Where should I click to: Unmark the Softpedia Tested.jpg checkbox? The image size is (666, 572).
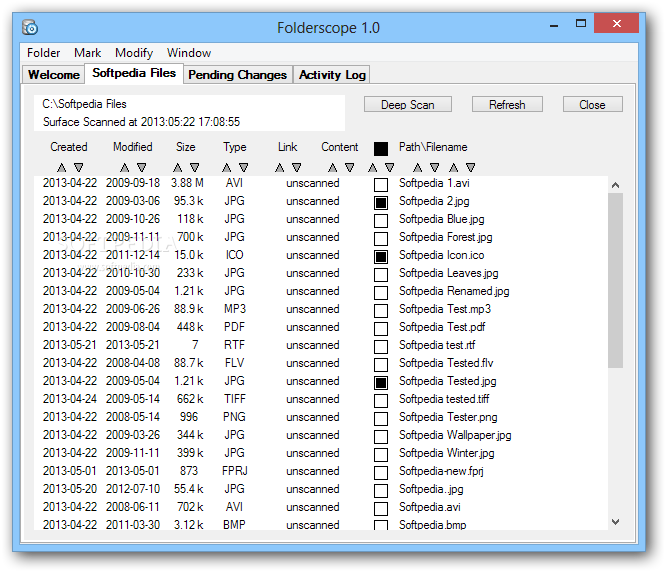pos(381,383)
